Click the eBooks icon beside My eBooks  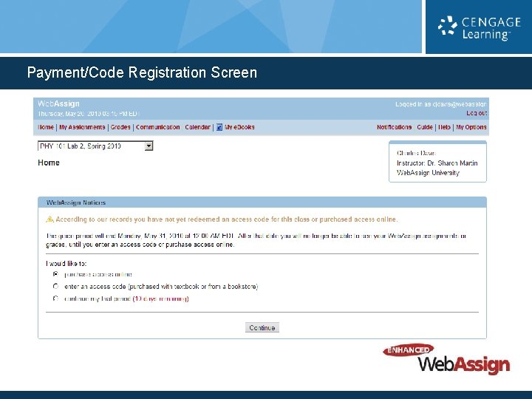coord(219,127)
